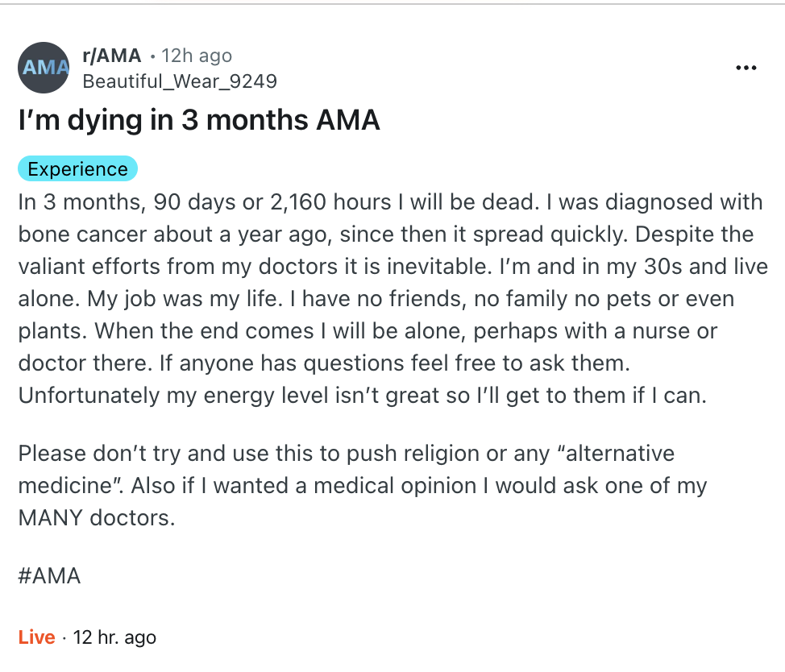Visit the Beautiful_Wear_9249 user profile

pyautogui.click(x=180, y=81)
